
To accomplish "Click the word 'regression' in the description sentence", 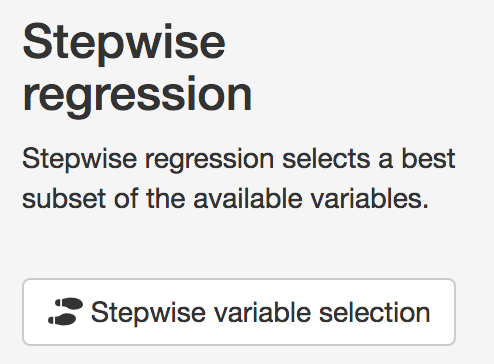I will coord(209,161).
